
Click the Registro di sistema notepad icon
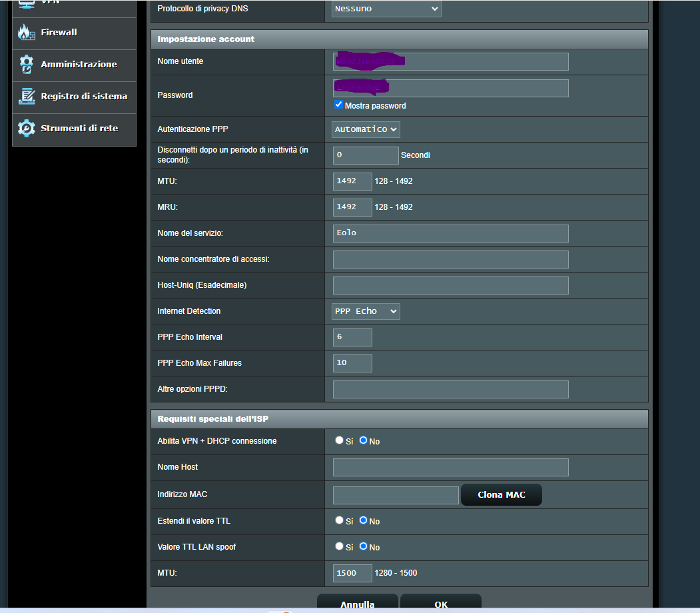pos(27,96)
